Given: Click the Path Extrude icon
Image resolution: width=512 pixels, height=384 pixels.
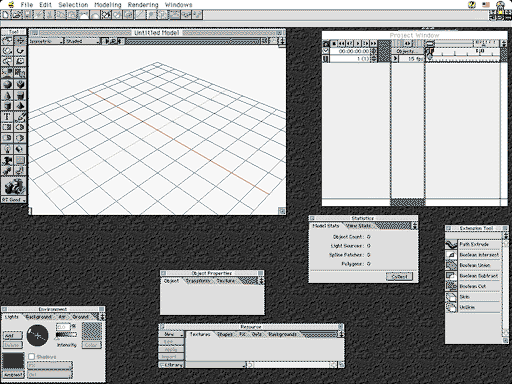Looking at the screenshot, I should tap(451, 244).
